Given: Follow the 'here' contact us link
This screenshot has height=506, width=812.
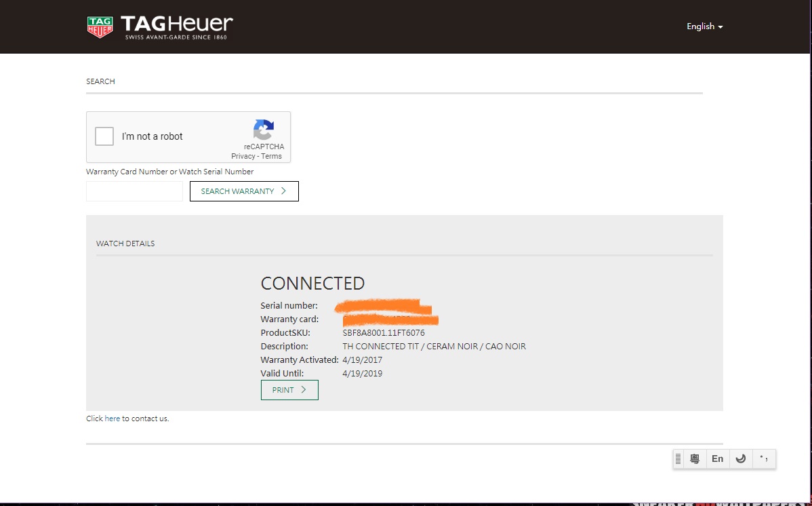Looking at the screenshot, I should click(113, 419).
